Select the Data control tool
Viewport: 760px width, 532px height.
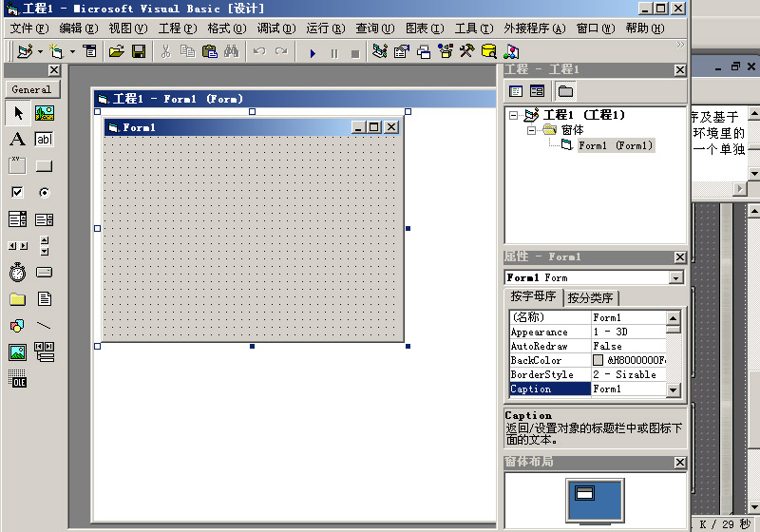tap(44, 352)
